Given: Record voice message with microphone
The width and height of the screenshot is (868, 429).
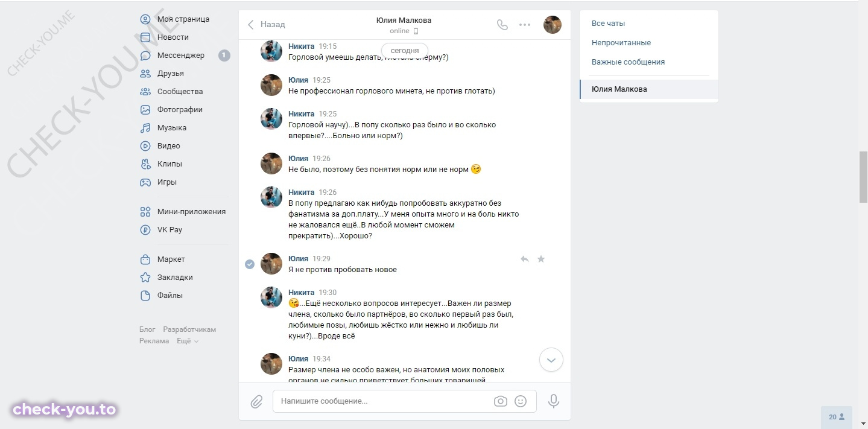Looking at the screenshot, I should click(554, 401).
